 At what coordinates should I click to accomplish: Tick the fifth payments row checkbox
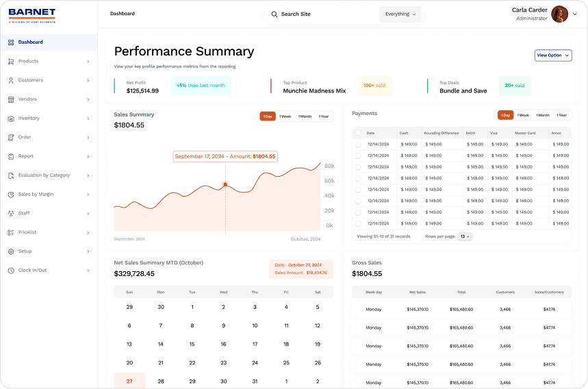pyautogui.click(x=358, y=190)
